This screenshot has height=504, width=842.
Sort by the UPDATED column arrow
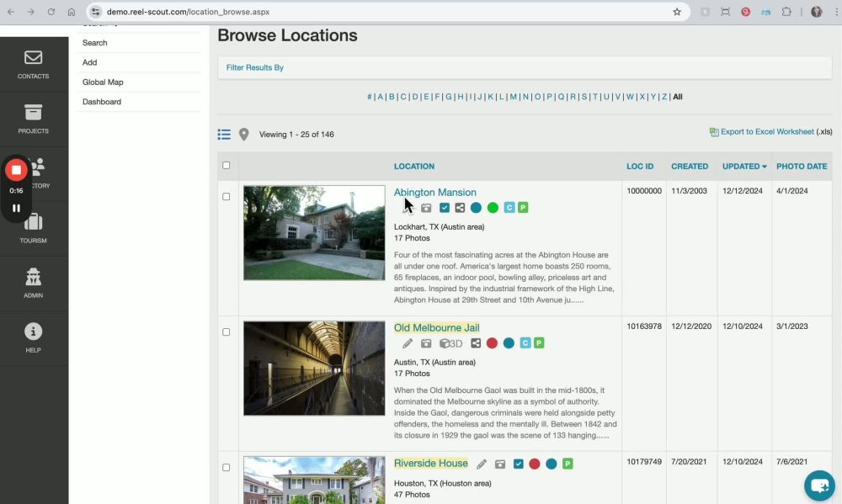click(x=765, y=167)
